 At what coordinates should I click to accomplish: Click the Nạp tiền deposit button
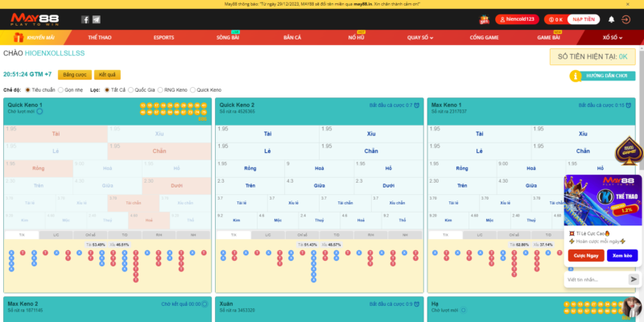pos(583,19)
